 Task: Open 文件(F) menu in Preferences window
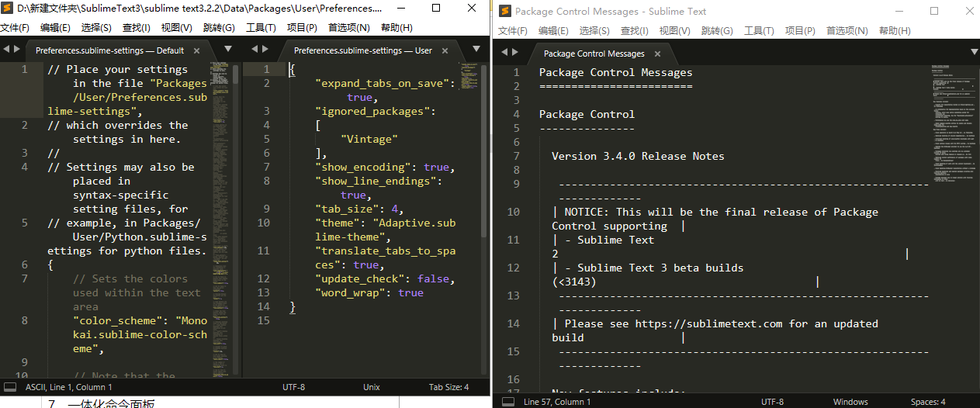pos(15,27)
